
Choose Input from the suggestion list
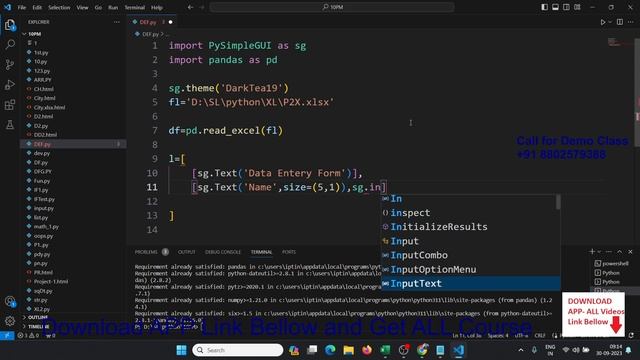(471, 241)
